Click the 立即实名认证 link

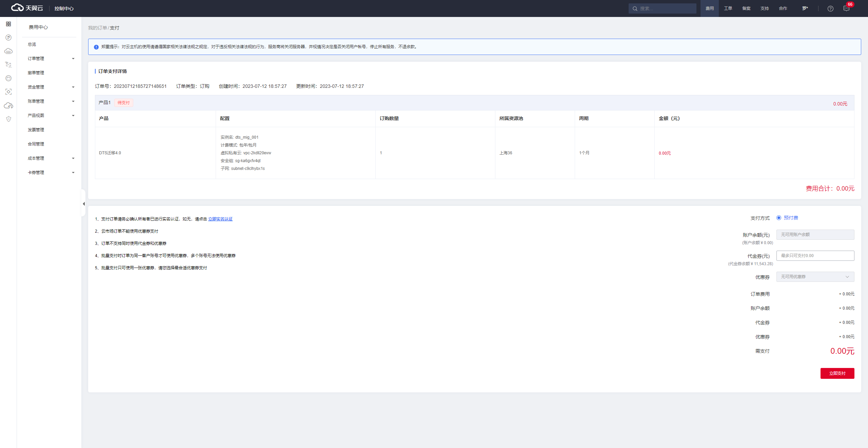tap(220, 219)
